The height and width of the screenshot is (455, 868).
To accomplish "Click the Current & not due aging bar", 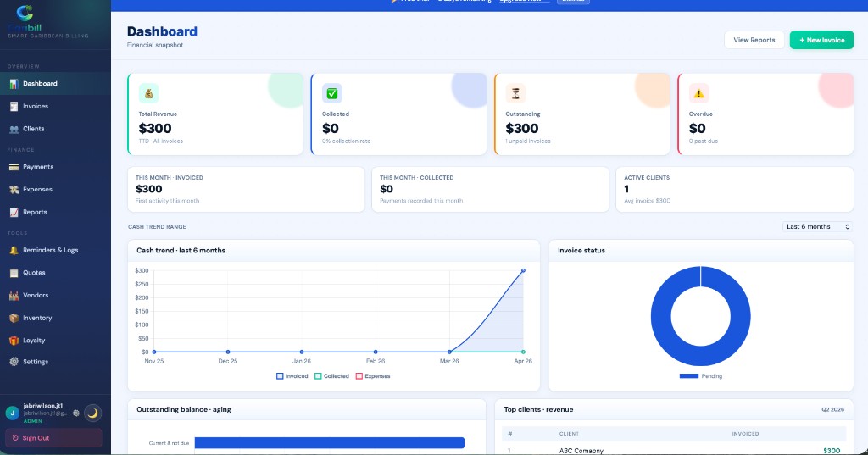I will 330,443.
